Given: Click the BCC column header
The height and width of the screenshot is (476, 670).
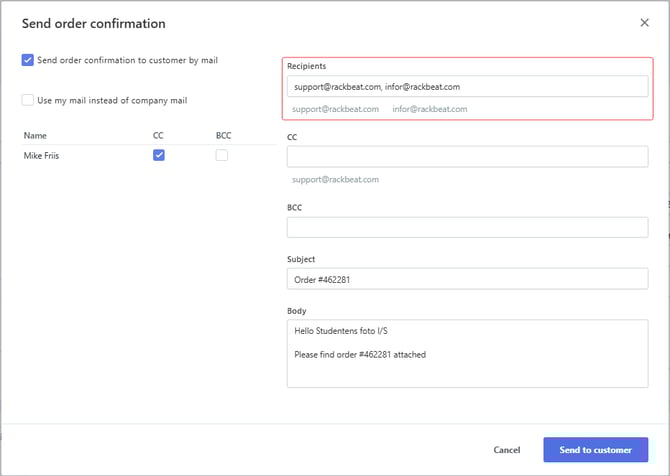Looking at the screenshot, I should (222, 135).
